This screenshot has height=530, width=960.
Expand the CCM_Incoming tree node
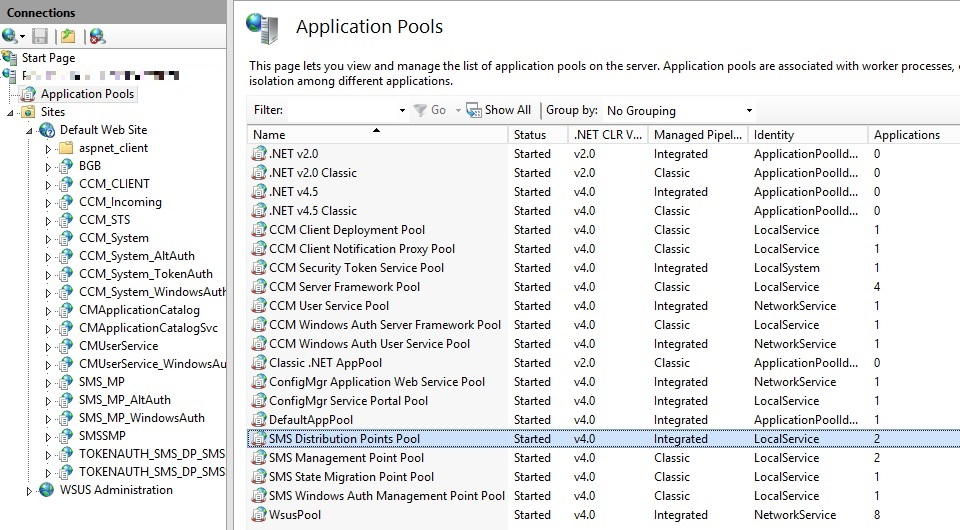pos(48,203)
